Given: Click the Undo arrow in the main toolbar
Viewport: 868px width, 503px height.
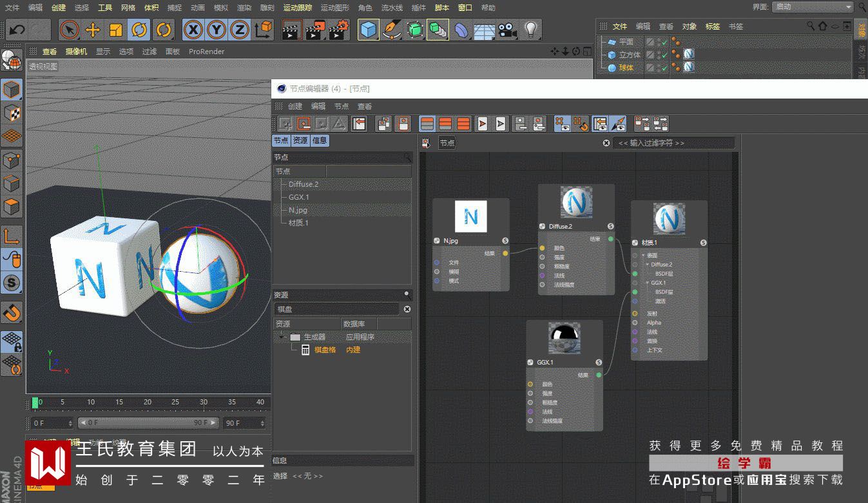Looking at the screenshot, I should (x=17, y=30).
